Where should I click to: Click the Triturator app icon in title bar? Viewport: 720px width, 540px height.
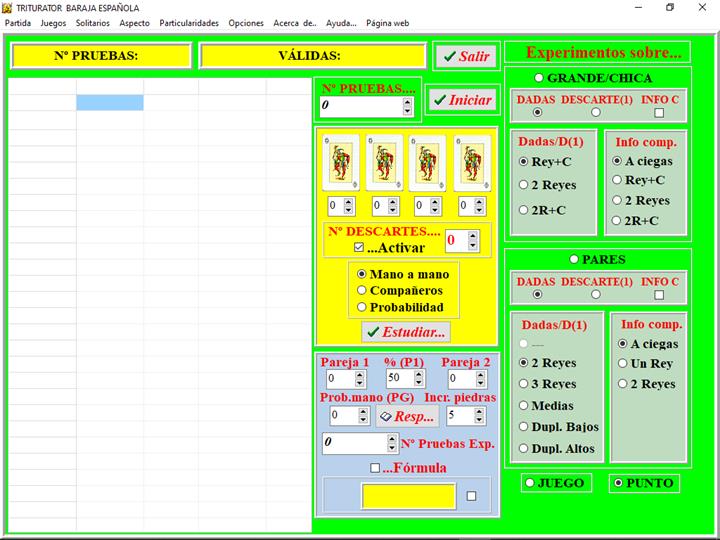pos(7,7)
